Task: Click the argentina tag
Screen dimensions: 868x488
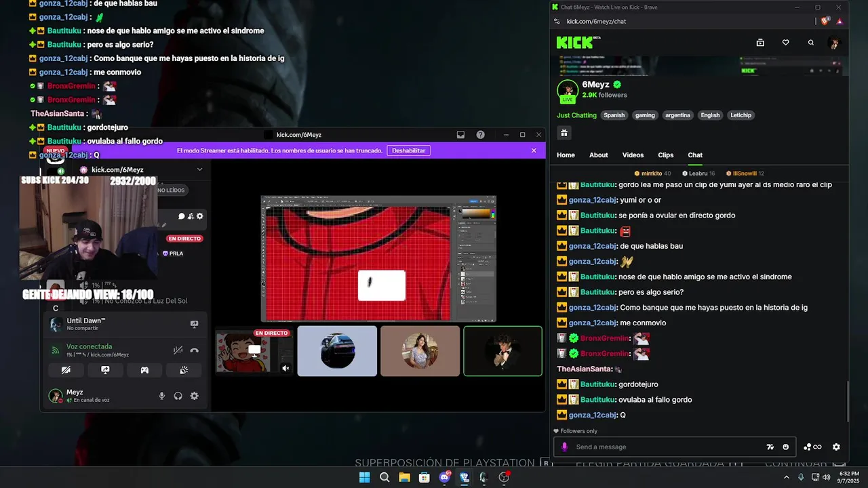Action: pyautogui.click(x=677, y=115)
